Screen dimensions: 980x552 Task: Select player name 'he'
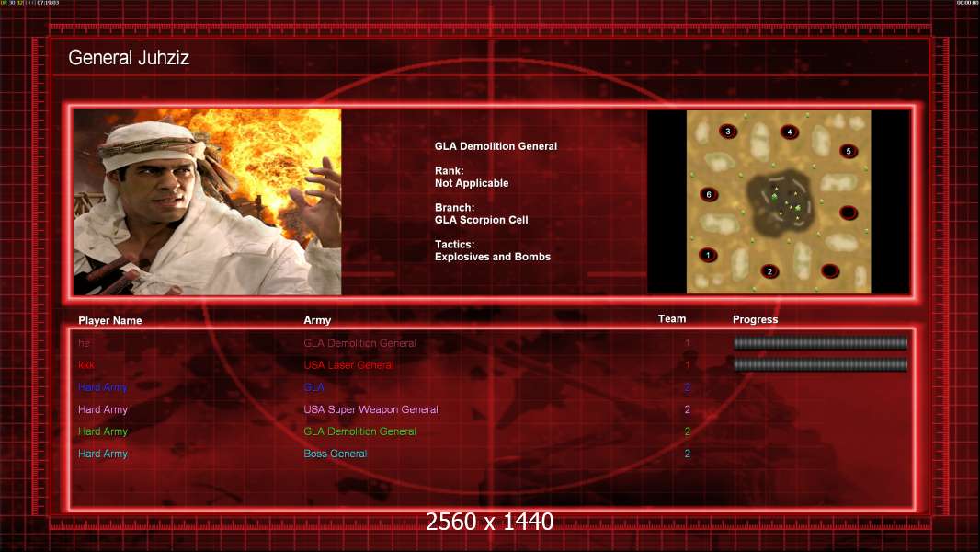click(x=84, y=343)
